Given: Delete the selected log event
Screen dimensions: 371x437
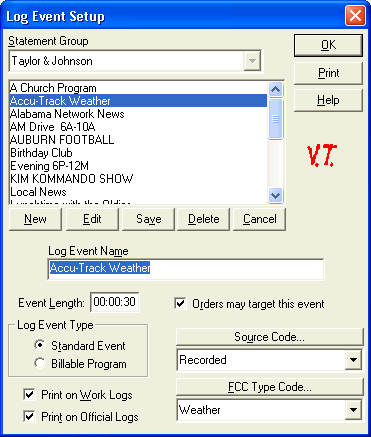Looking at the screenshot, I should point(203,219).
